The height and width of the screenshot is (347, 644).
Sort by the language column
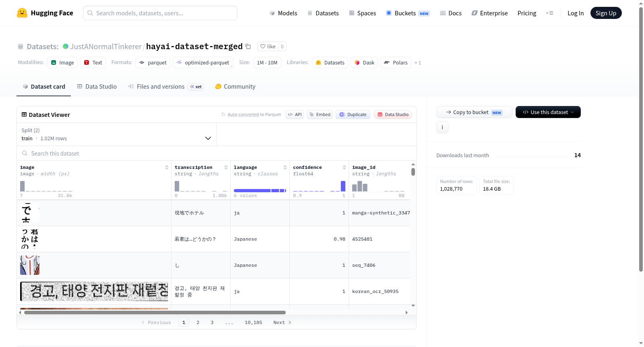285,167
